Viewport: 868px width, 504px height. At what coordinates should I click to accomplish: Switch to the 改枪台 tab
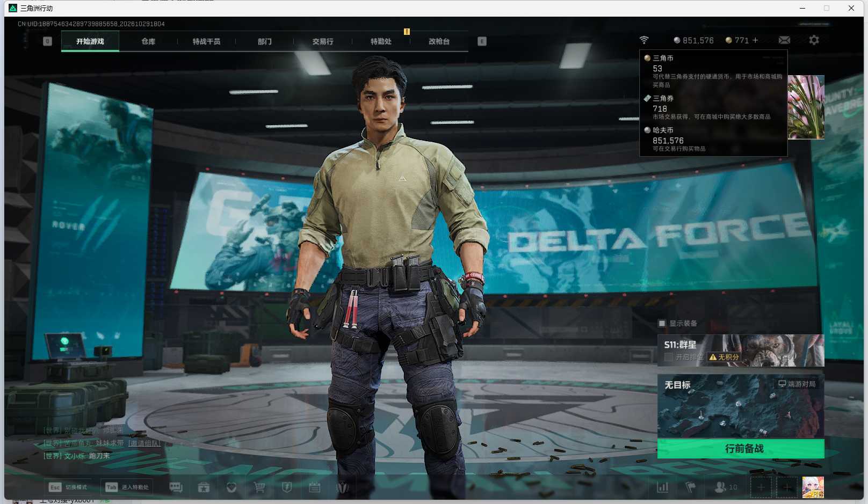[439, 41]
